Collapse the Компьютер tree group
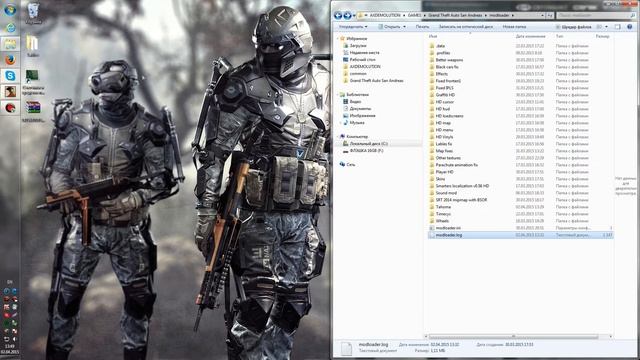 coord(338,136)
